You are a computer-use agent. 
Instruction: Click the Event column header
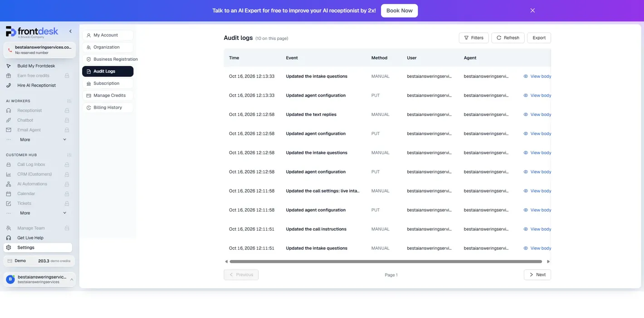click(292, 58)
